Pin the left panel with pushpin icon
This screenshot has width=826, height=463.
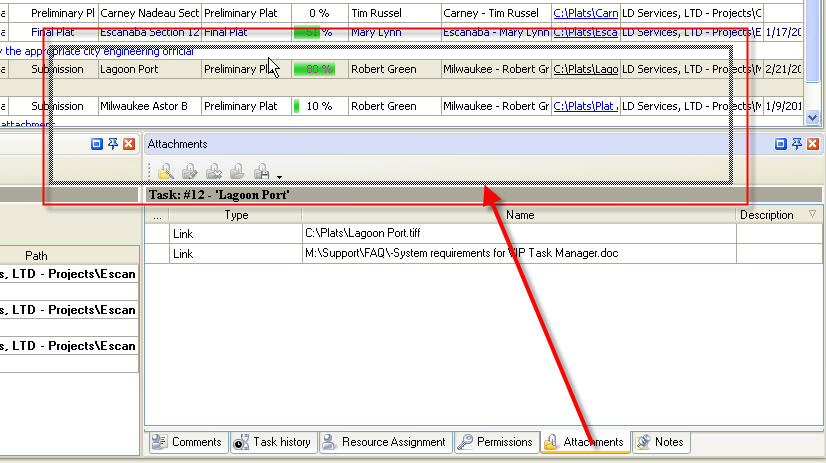[x=113, y=144]
